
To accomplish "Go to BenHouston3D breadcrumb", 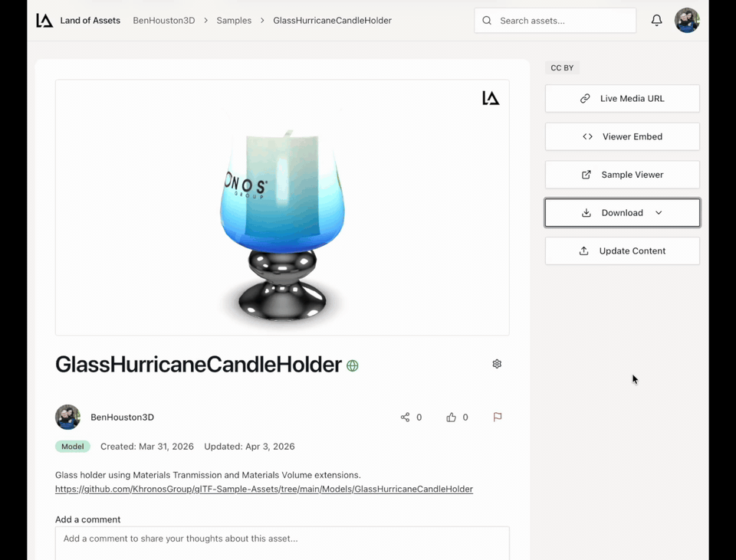I will tap(164, 21).
